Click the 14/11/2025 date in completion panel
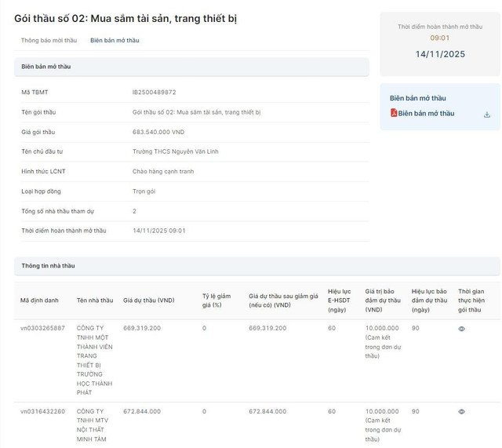 click(x=440, y=54)
